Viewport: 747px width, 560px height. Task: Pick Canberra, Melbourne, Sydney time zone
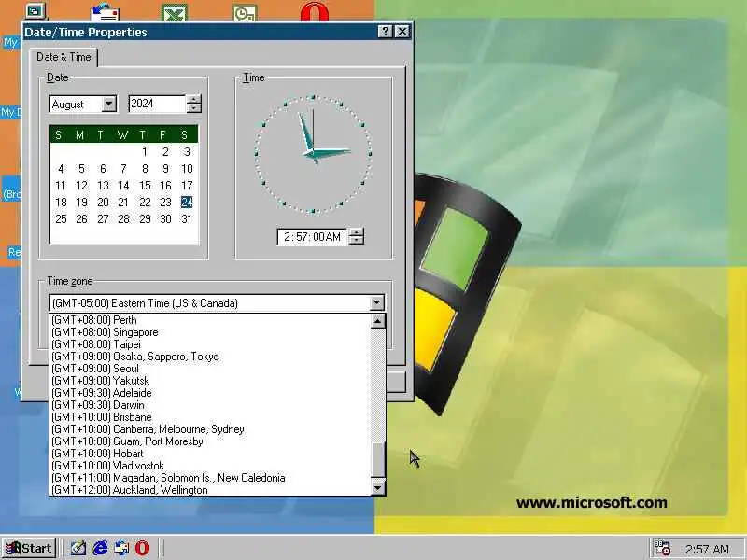pyautogui.click(x=209, y=429)
